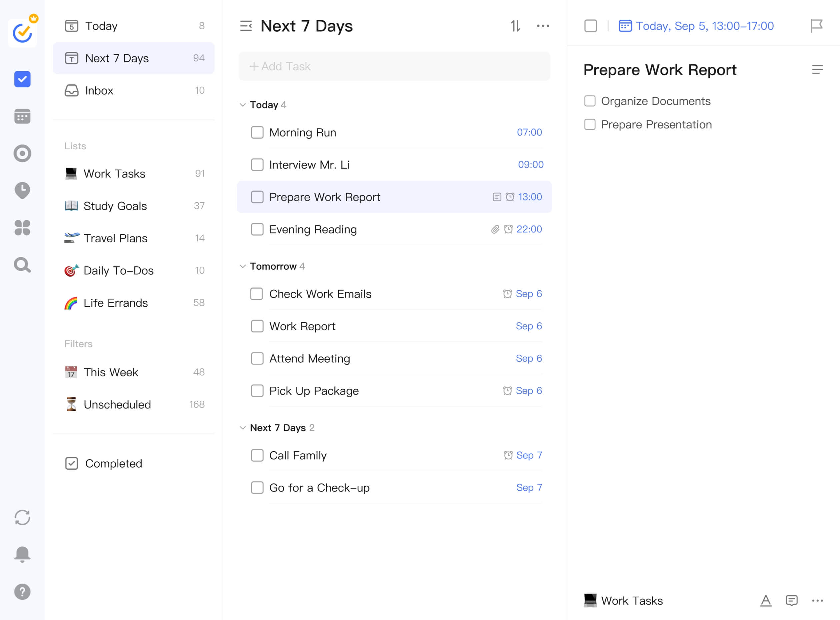The image size is (840, 620).
Task: Flag the Prepare Work Report task
Action: click(x=817, y=26)
